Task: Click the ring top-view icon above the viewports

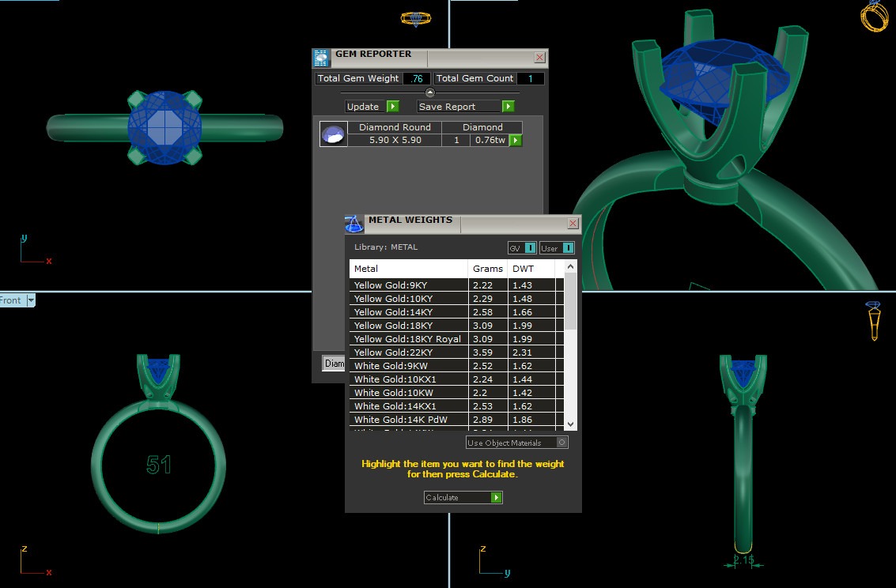Action: pos(416,19)
